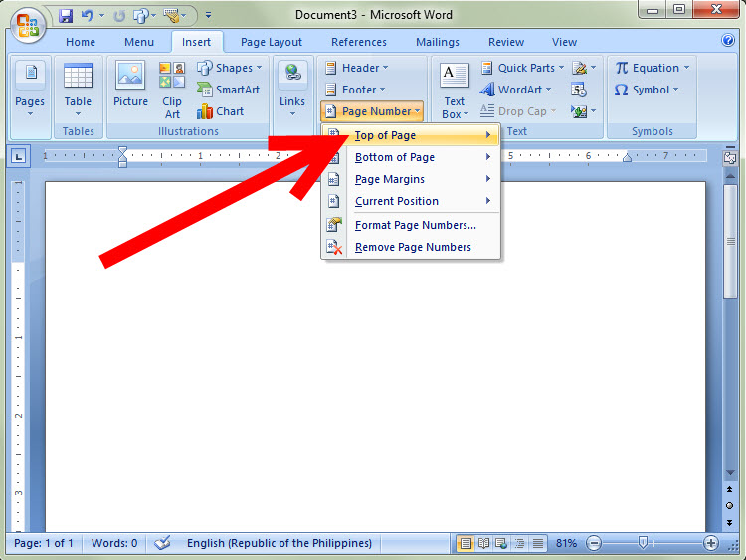
Task: Open the Mailings tab
Action: (x=438, y=42)
